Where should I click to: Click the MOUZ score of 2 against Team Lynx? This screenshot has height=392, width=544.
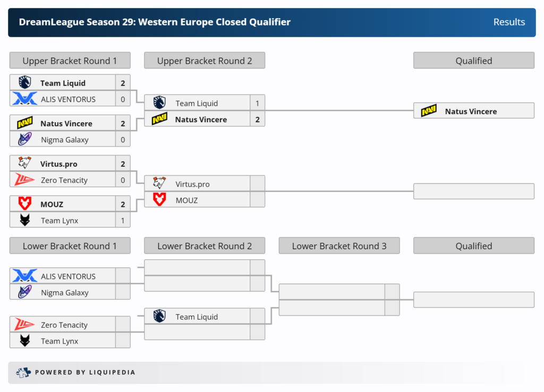click(123, 204)
